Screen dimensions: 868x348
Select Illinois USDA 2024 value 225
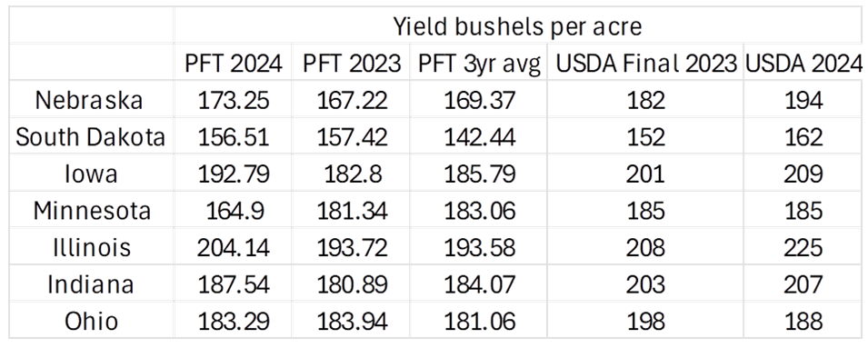pyautogui.click(x=803, y=247)
